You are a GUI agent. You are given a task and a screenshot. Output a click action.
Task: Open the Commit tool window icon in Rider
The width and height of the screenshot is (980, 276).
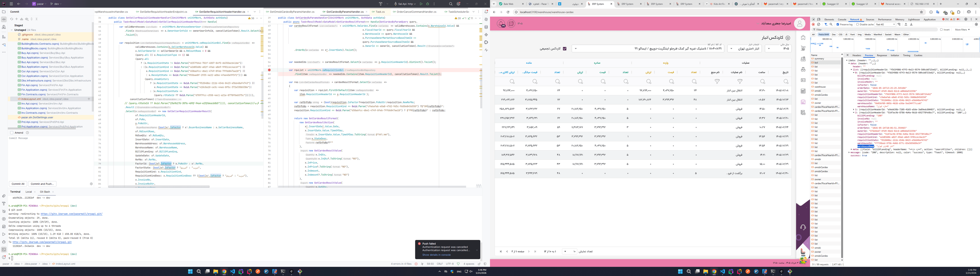[4, 19]
